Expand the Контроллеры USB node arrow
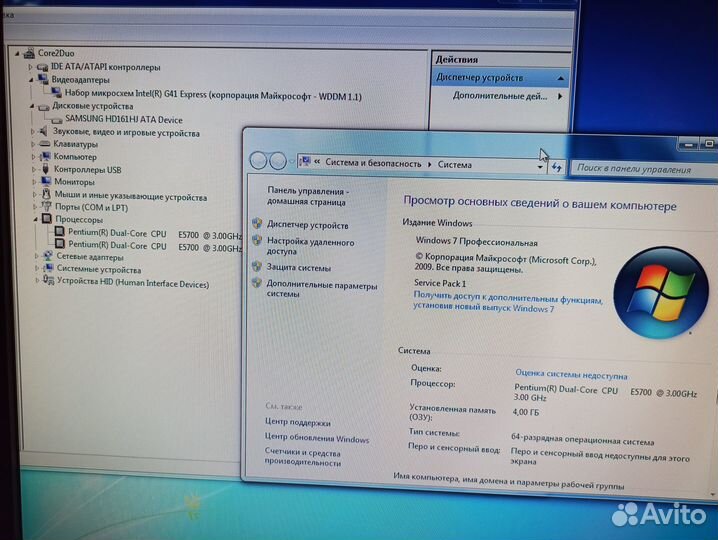This screenshot has width=718, height=540. pos(34,169)
